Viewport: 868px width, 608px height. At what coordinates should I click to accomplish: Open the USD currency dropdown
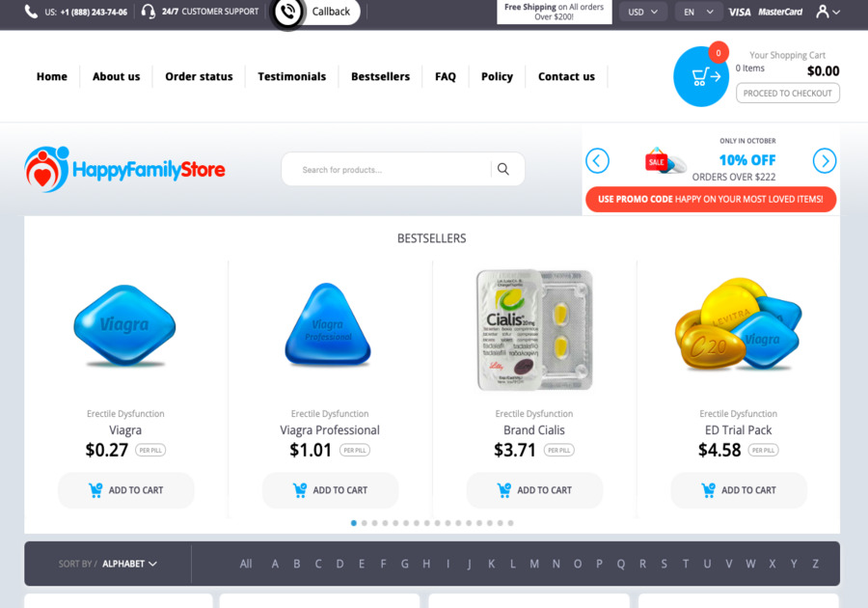click(642, 12)
